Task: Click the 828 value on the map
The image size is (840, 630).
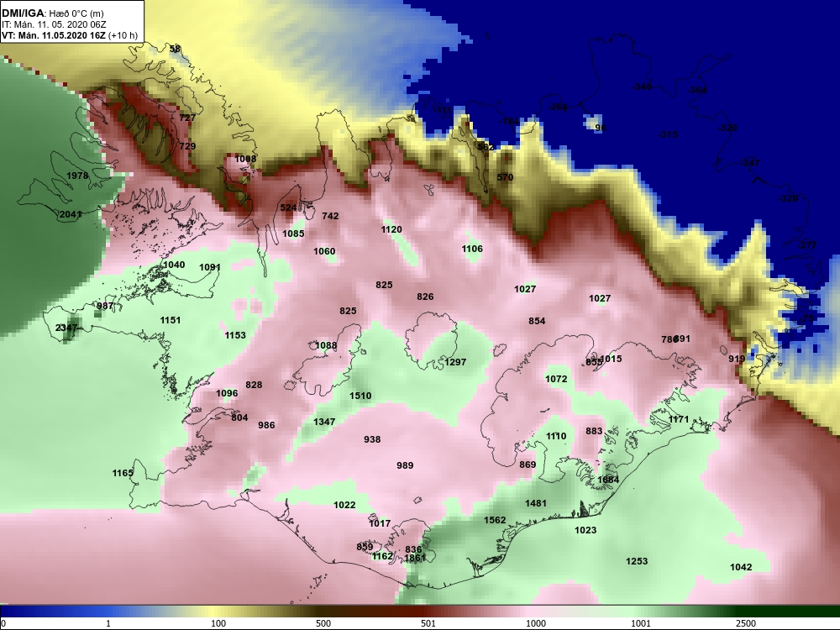Action: tap(254, 385)
